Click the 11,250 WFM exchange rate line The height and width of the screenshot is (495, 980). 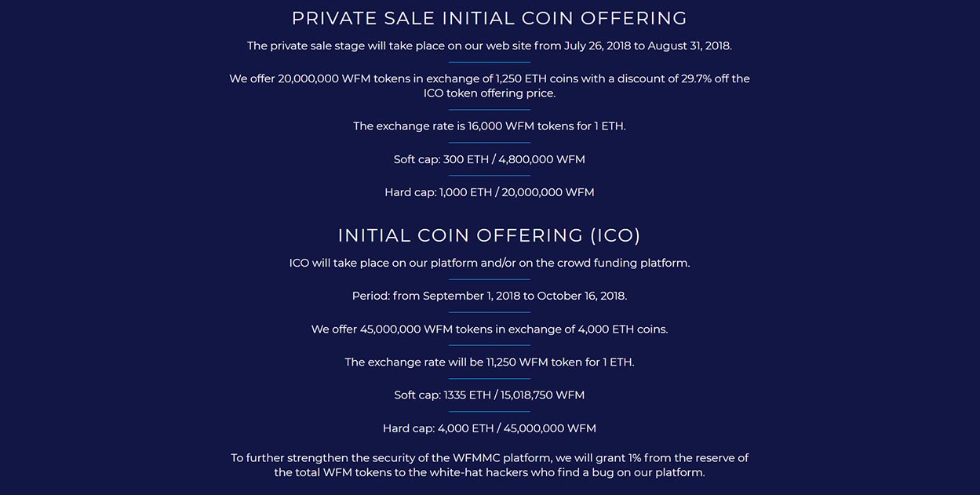tap(490, 362)
